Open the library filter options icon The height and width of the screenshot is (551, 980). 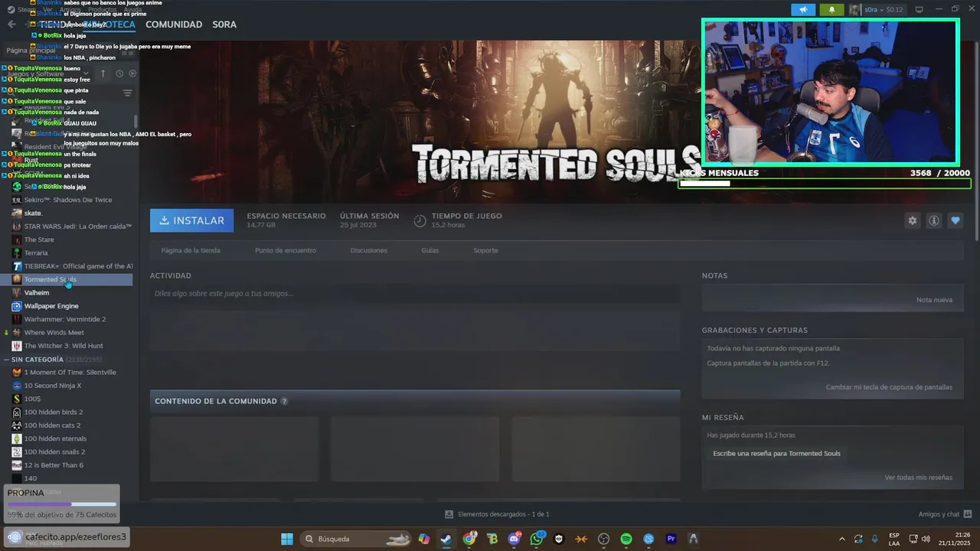pyautogui.click(x=127, y=93)
